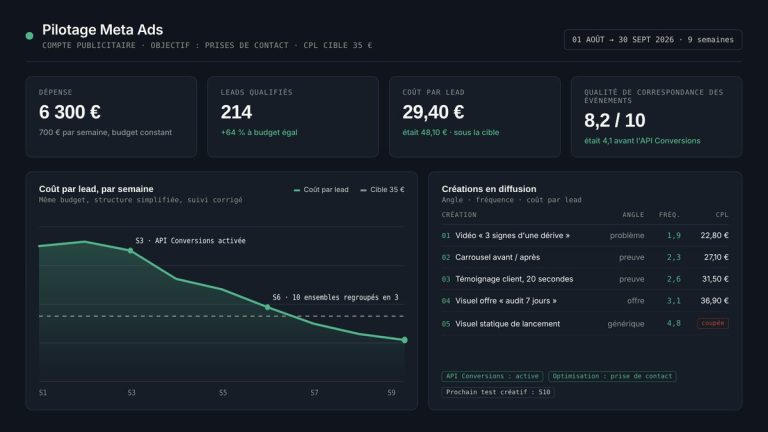Click the 31,50 € CPL cell
Screen dimensions: 768x432
point(715,279)
